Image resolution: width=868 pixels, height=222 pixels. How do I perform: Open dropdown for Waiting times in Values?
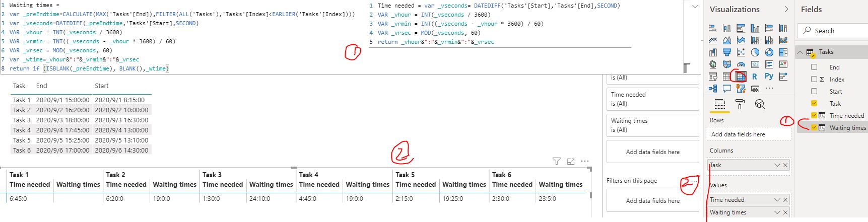(777, 212)
